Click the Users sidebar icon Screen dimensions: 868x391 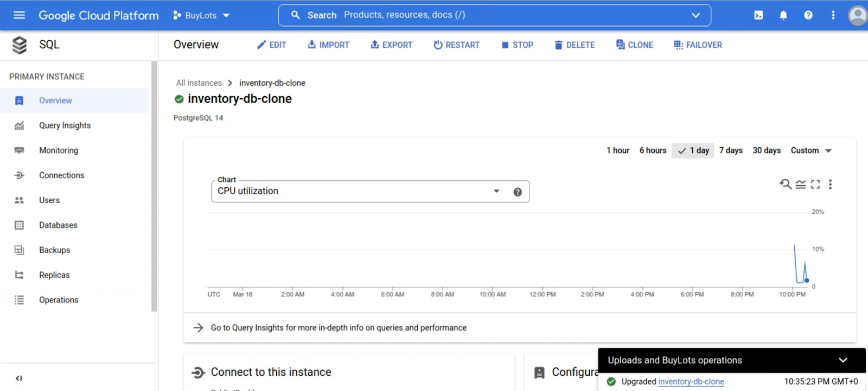click(x=19, y=200)
